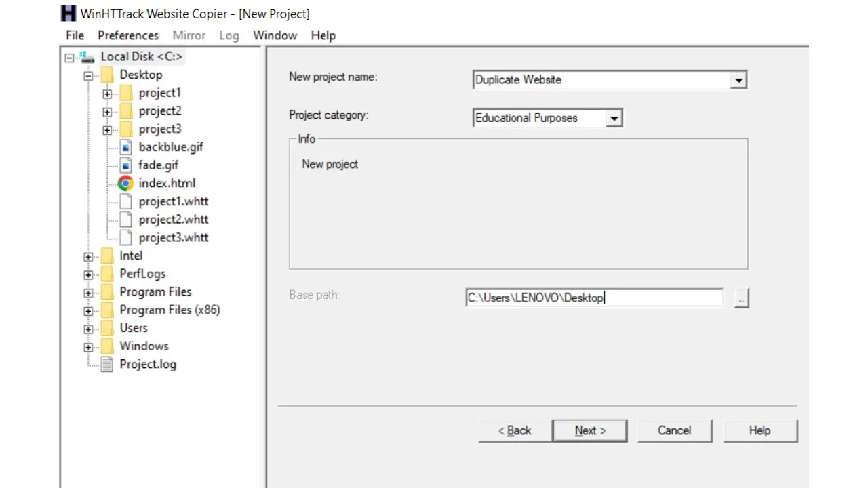Expand the Program Files (x86) folder node
Image resolution: width=868 pixels, height=488 pixels.
[x=88, y=311]
